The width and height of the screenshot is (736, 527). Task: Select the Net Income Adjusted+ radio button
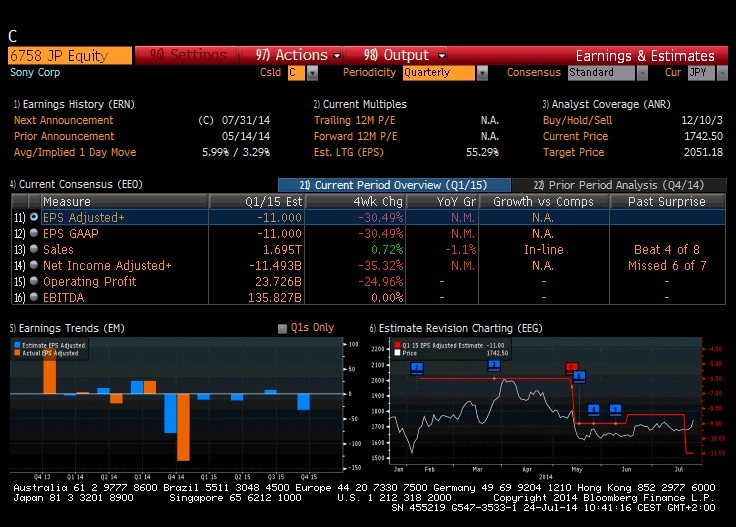(x=34, y=265)
